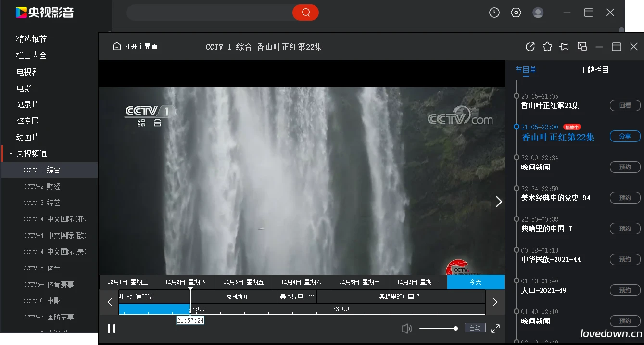Open the favorite star icon in player toolbar
The height and width of the screenshot is (345, 644).
coord(547,47)
